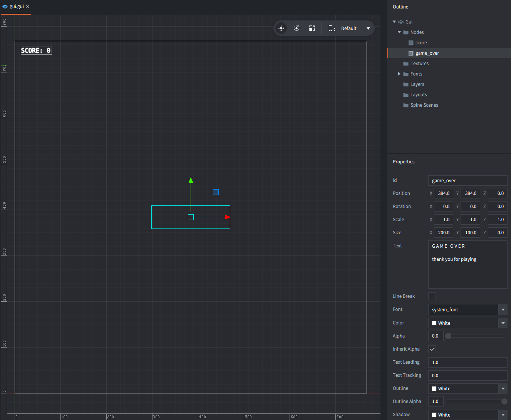
Task: Uncheck the Inherit Alpha checkbox
Action: [432, 349]
